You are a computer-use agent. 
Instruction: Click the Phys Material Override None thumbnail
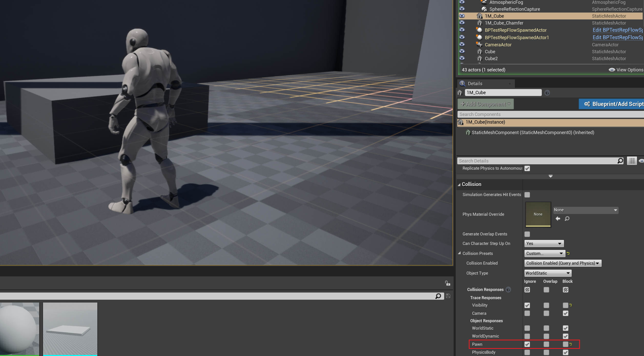[x=538, y=214]
